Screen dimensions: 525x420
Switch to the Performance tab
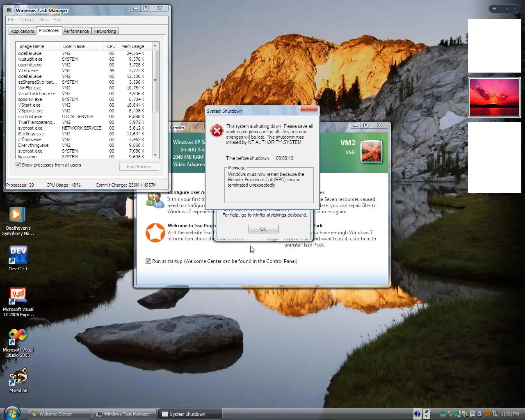coord(76,31)
